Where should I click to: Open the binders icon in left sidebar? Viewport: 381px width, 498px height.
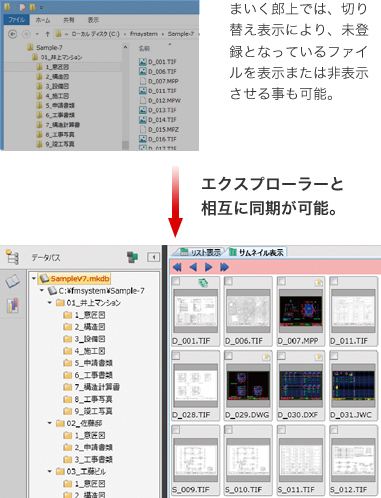point(13,305)
